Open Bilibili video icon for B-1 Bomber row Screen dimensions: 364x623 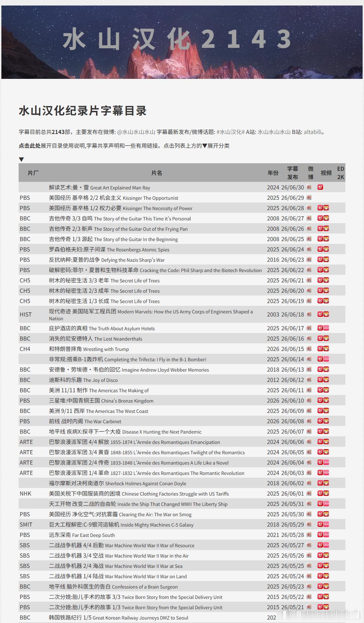(x=326, y=359)
